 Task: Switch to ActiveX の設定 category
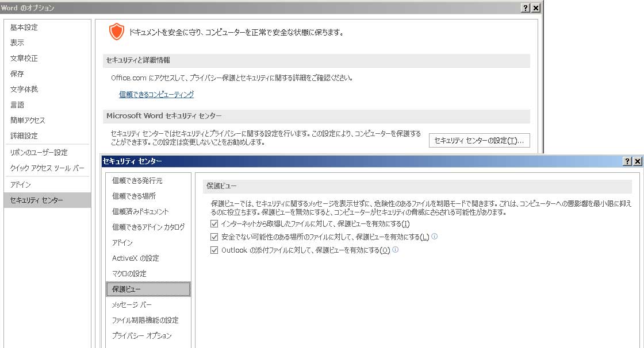point(136,258)
